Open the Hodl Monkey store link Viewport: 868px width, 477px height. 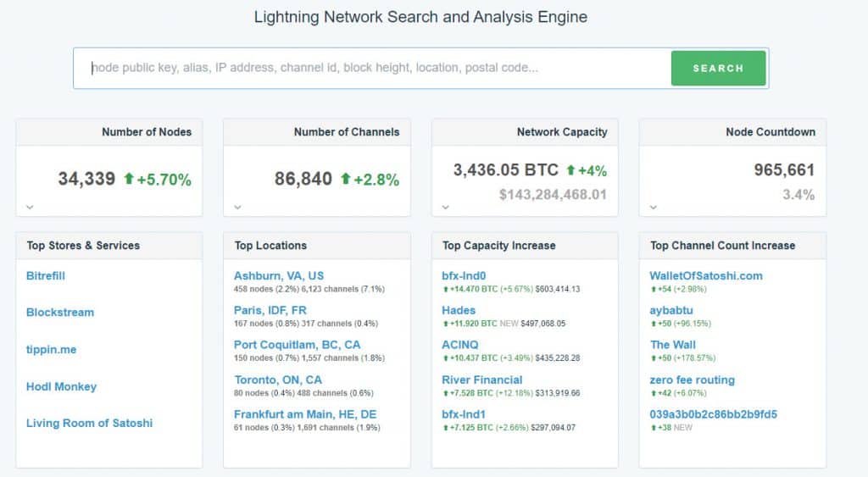62,387
